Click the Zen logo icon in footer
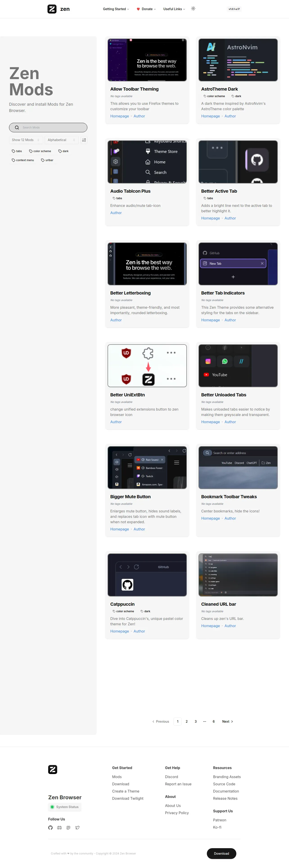 (x=52, y=769)
